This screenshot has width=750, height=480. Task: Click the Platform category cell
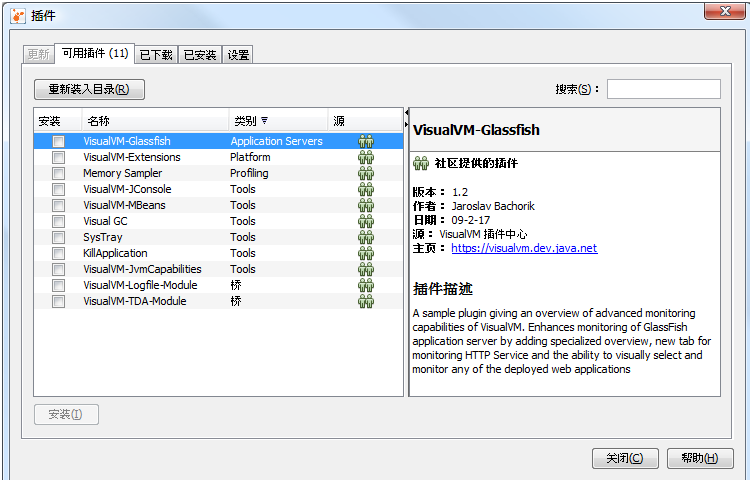(x=250, y=157)
